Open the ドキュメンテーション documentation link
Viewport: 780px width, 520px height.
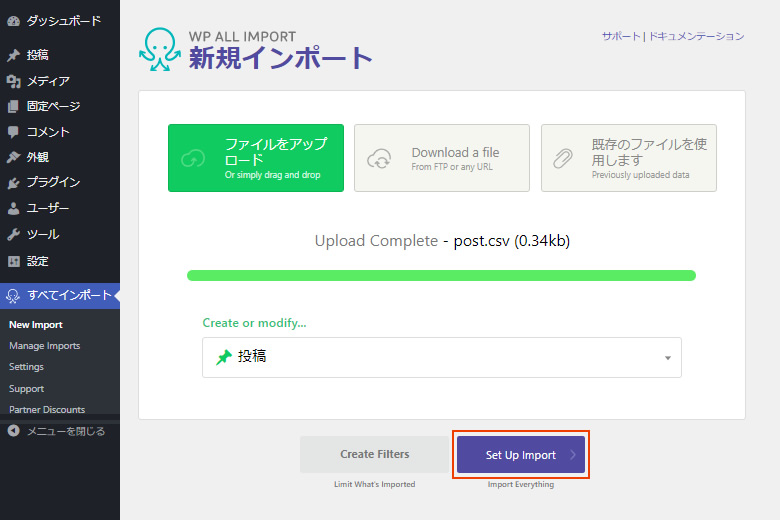point(696,36)
